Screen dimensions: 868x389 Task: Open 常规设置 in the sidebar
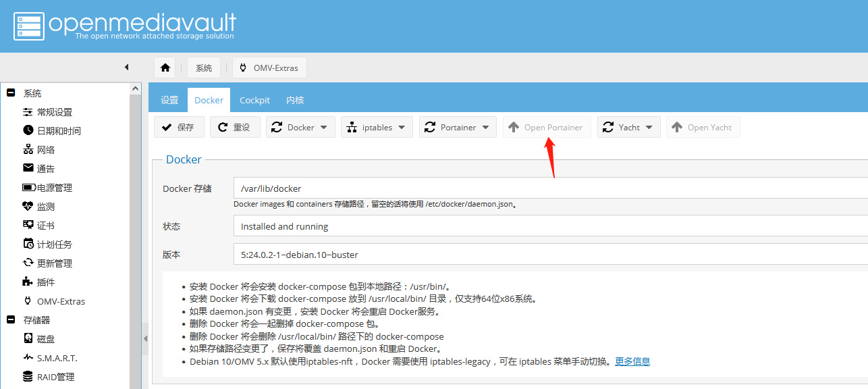(x=54, y=112)
